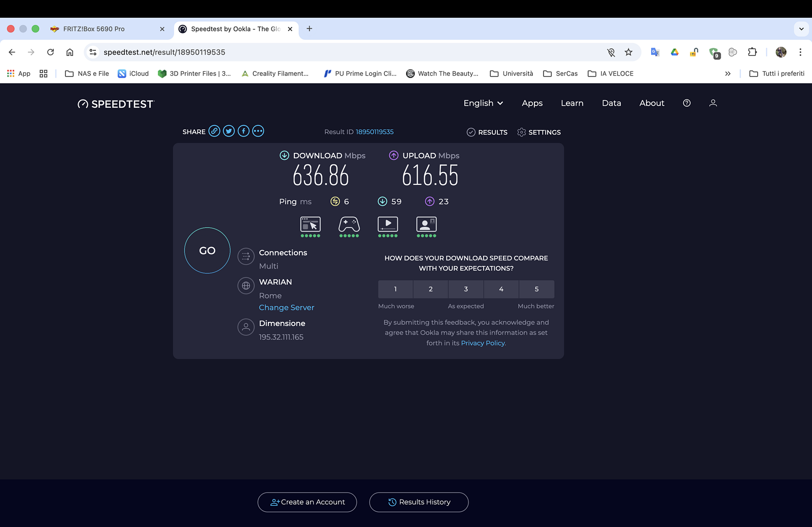Click the Dimensione provider person icon
Image resolution: width=812 pixels, height=527 pixels.
(246, 327)
